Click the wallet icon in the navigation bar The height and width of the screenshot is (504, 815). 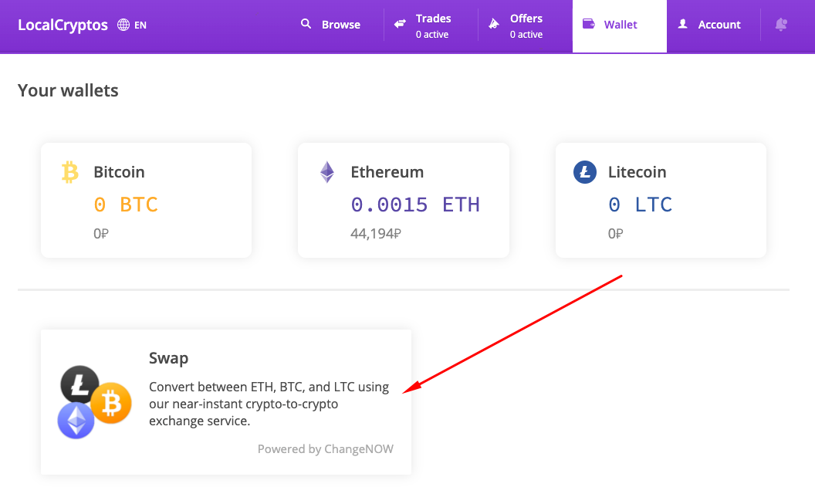(587, 24)
